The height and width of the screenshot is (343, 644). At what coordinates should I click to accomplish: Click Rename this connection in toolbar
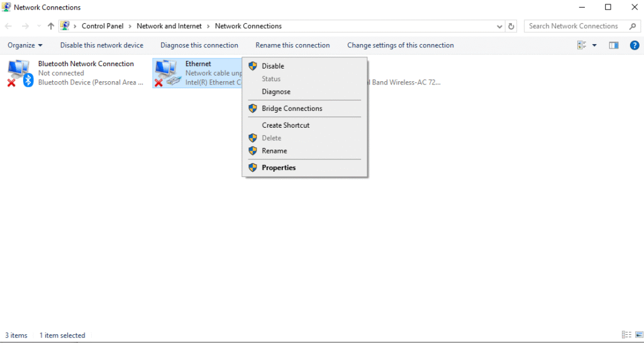tap(292, 45)
